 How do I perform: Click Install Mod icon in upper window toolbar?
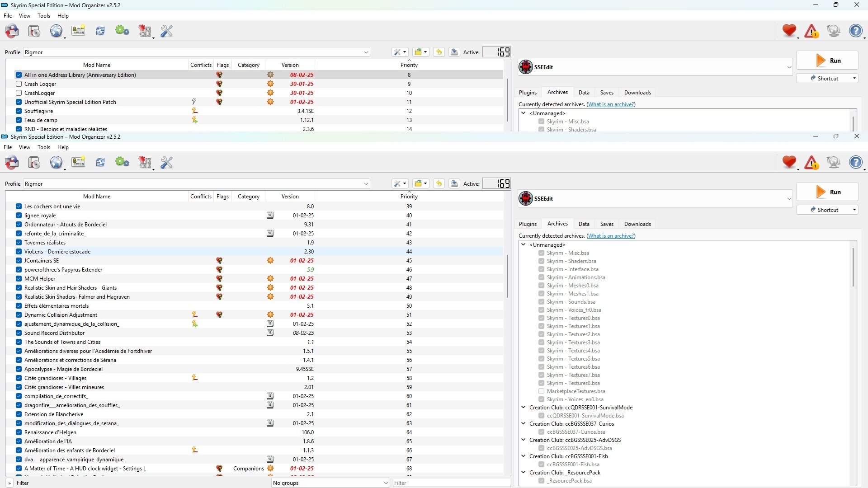[x=34, y=31]
